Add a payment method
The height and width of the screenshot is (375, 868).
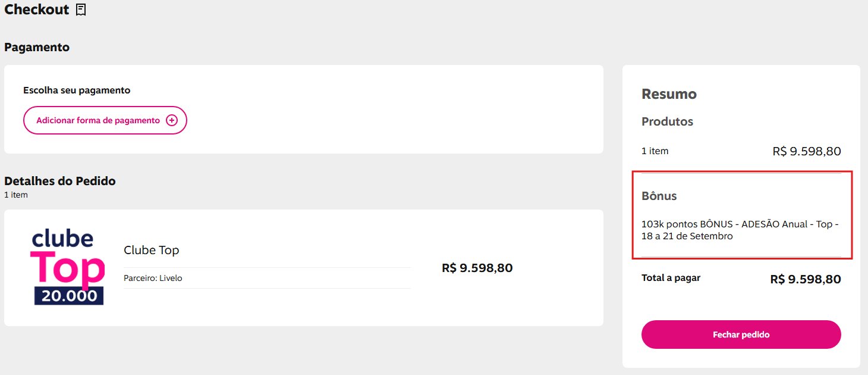click(x=105, y=120)
